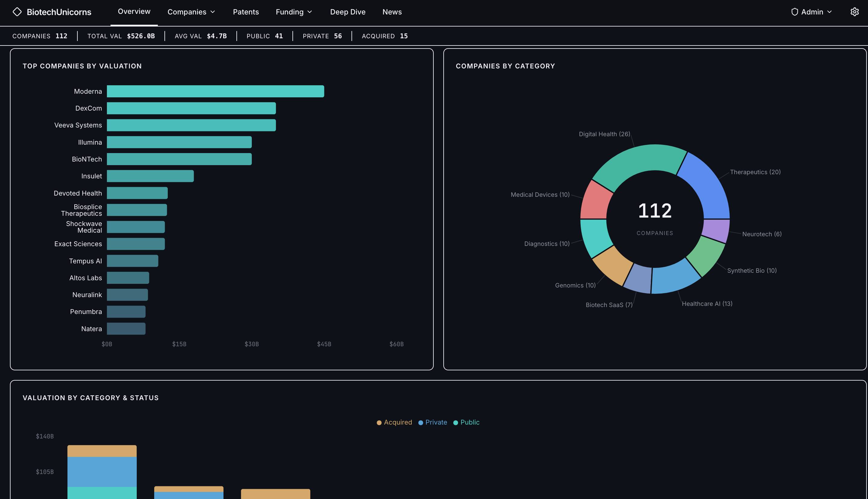Click the PRIVATE 56 stat

coord(322,36)
